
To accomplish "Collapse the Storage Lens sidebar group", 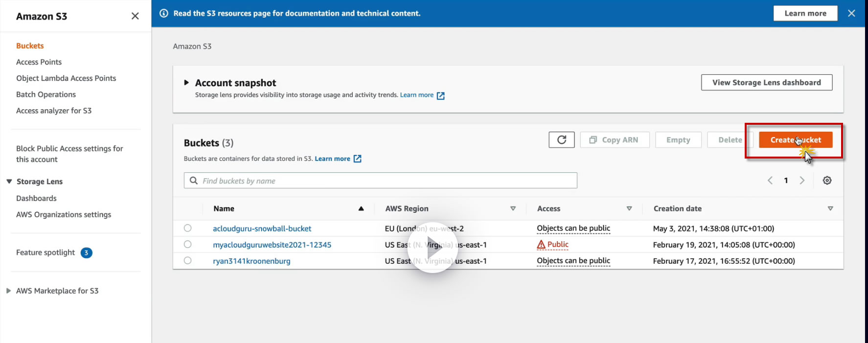I will click(9, 182).
